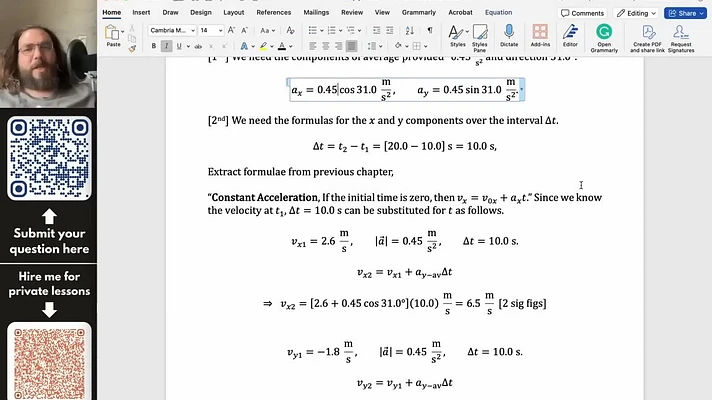
Task: Open the Grammarly tab
Action: [419, 12]
